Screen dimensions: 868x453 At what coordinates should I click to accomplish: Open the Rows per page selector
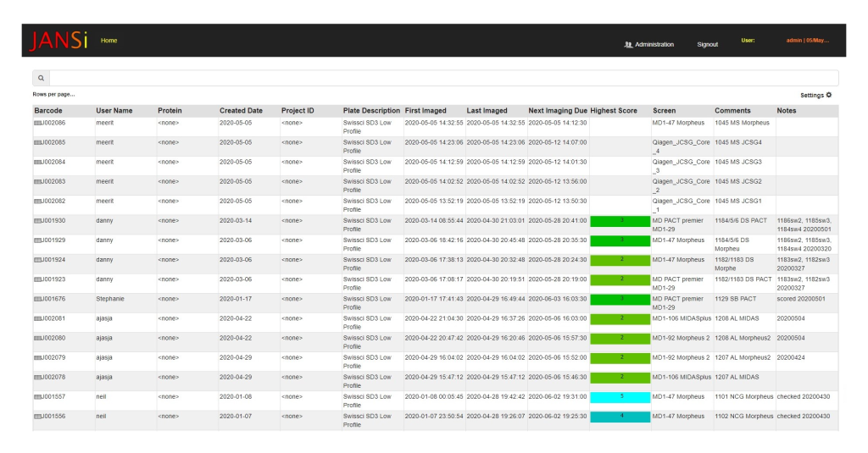point(53,94)
